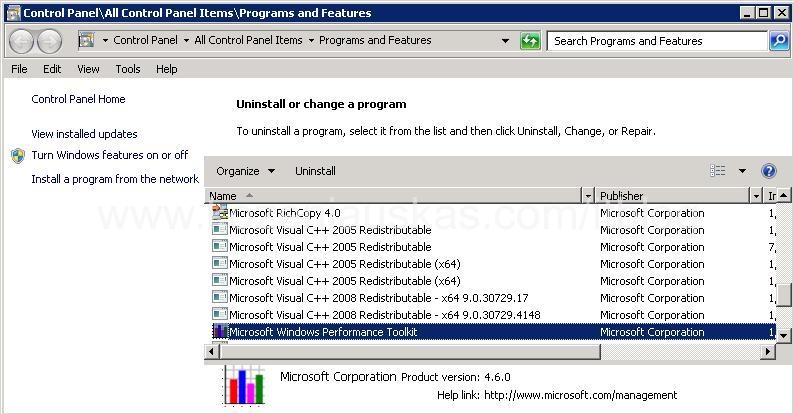The image size is (794, 414).
Task: Click the vertical scrollbar down arrow
Action: pyautogui.click(x=783, y=335)
